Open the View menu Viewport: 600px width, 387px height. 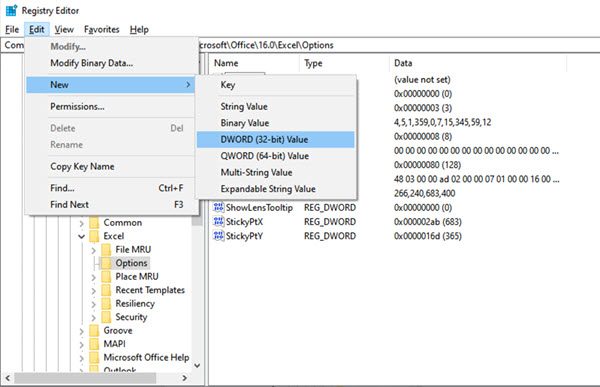click(64, 29)
